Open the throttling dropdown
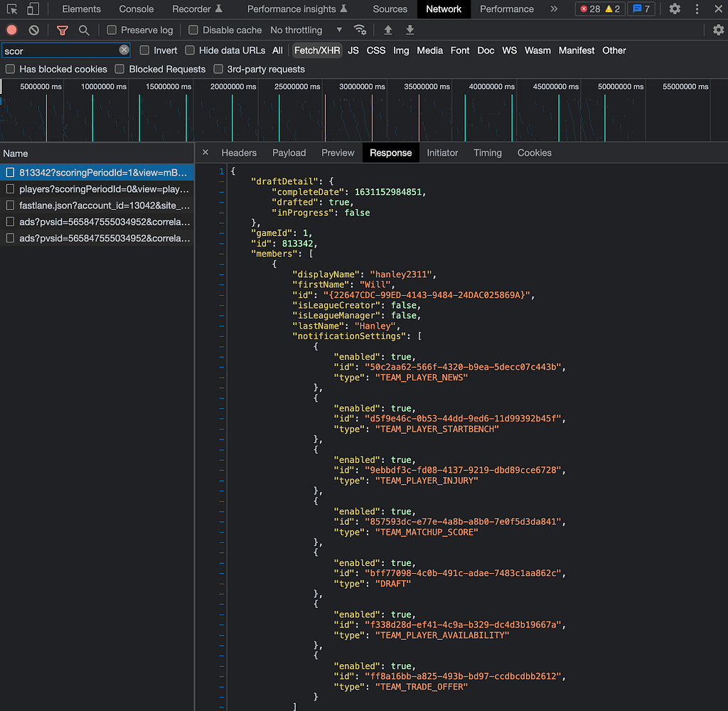Image resolution: width=728 pixels, height=711 pixels. [306, 30]
